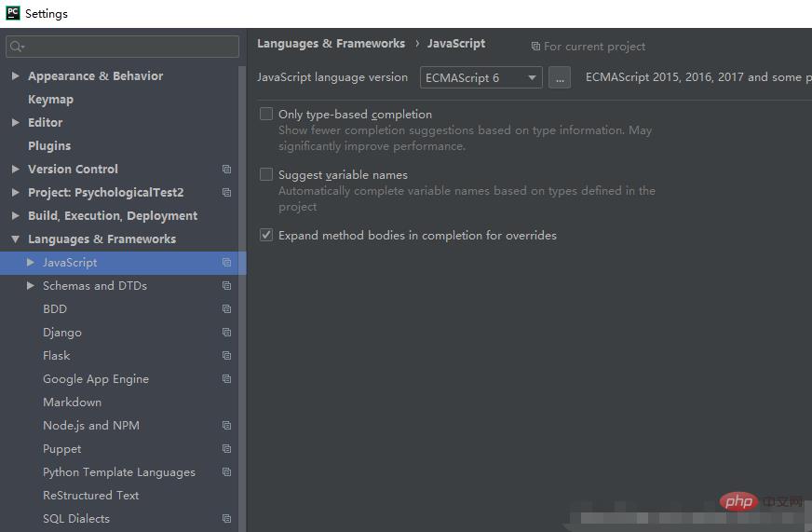
Task: Click project-scope icon beside Django
Action: [226, 333]
